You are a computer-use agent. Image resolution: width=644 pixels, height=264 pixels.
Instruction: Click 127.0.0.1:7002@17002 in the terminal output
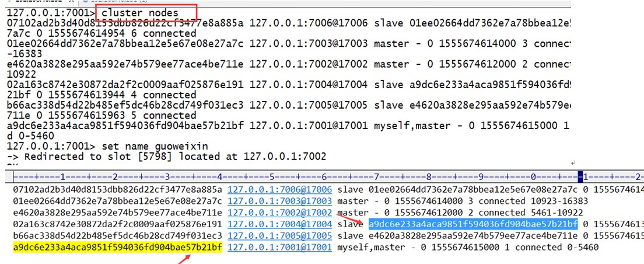click(x=309, y=64)
